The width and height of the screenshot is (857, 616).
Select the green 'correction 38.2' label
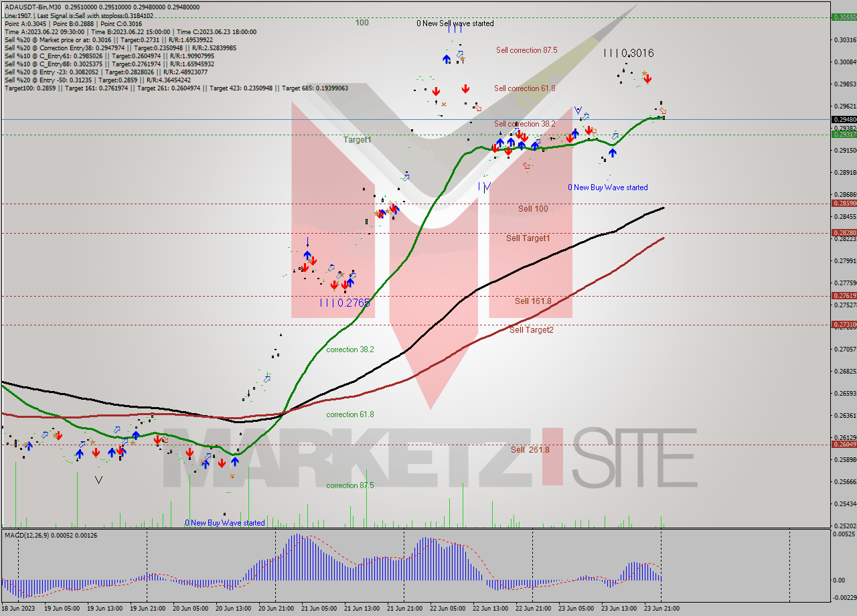click(350, 350)
